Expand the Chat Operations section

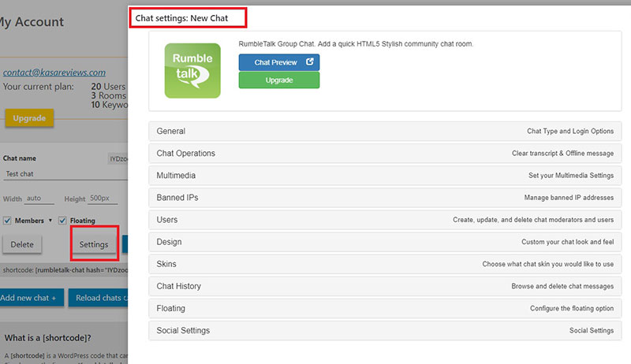385,153
